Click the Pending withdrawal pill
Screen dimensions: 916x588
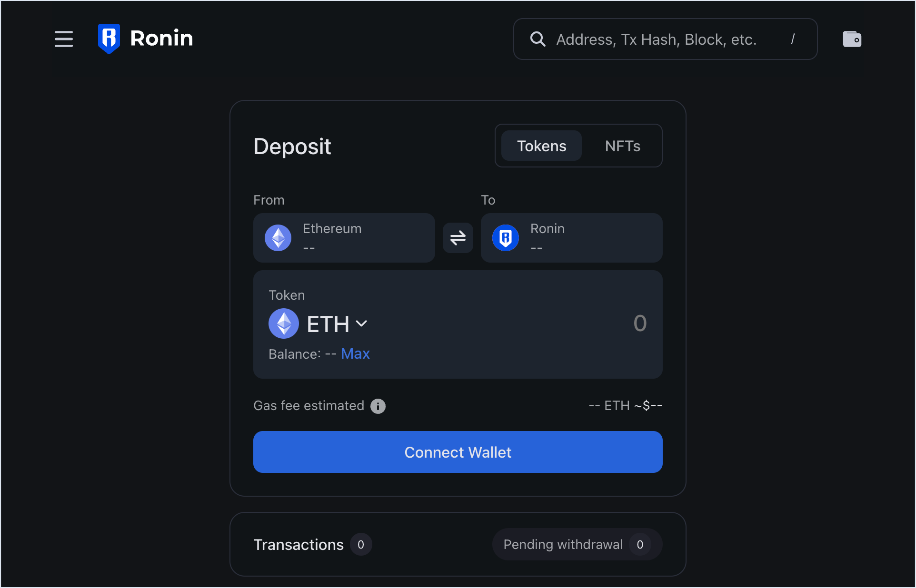coord(576,544)
